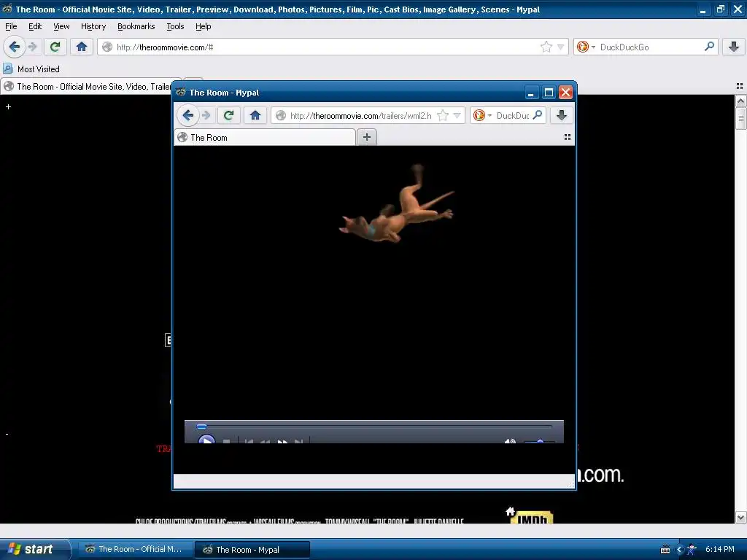Image resolution: width=747 pixels, height=560 pixels.
Task: Open URL dropdown arrow in popup window
Action: (457, 115)
